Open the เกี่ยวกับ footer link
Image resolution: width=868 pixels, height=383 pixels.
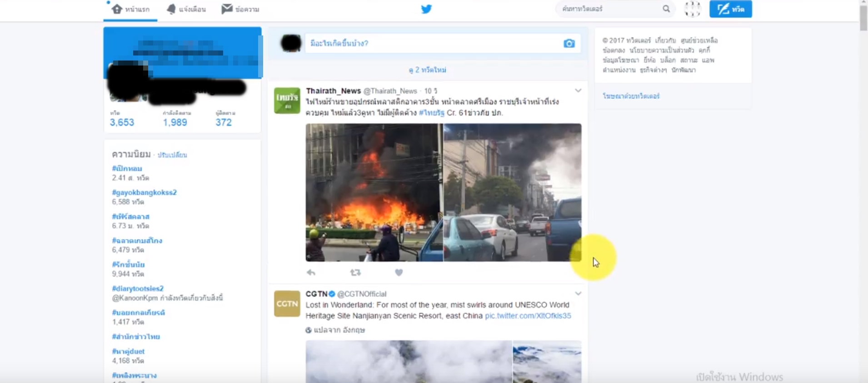pos(665,40)
